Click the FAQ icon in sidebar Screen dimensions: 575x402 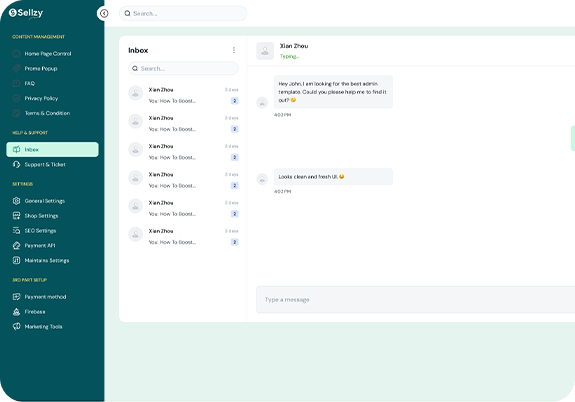17,83
